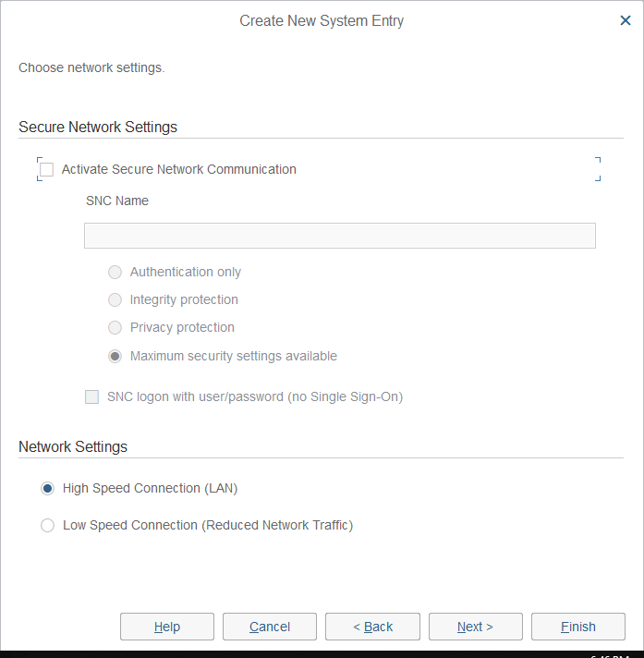Pick Privacy protection radio option

click(115, 328)
